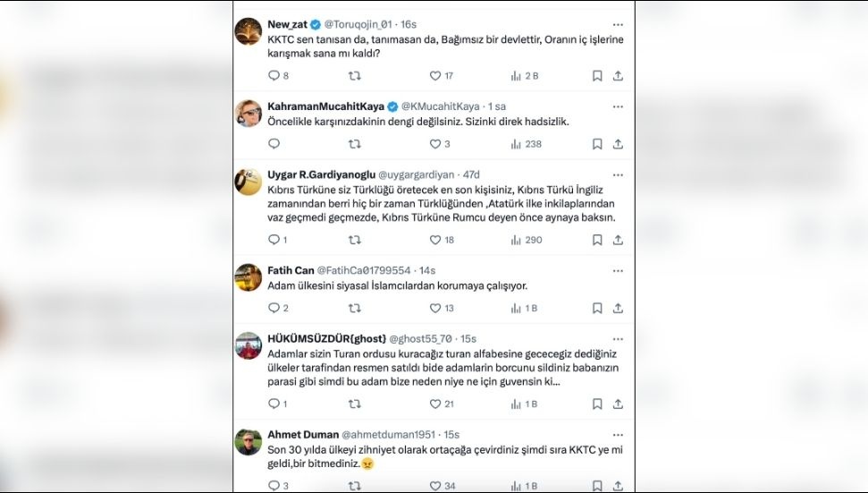Like New_zat's tweet with 17 likes
The width and height of the screenshot is (868, 493).
pyautogui.click(x=435, y=76)
